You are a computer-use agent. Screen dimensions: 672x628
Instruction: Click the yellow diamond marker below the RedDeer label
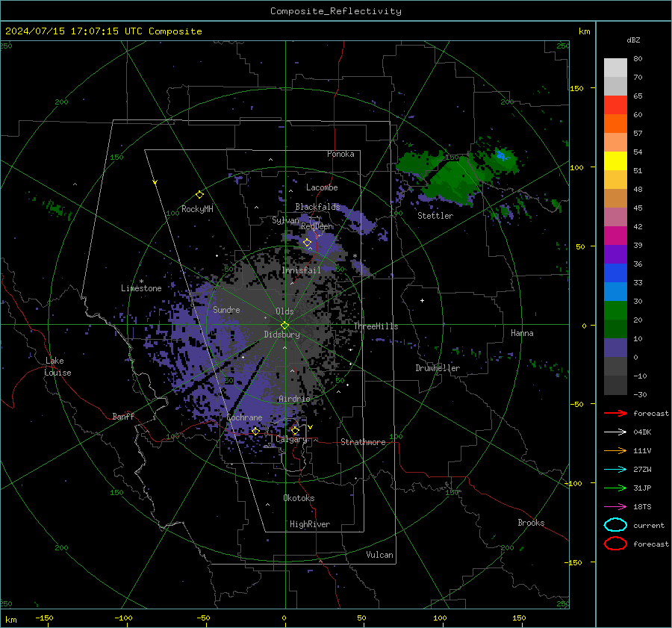coord(307,242)
